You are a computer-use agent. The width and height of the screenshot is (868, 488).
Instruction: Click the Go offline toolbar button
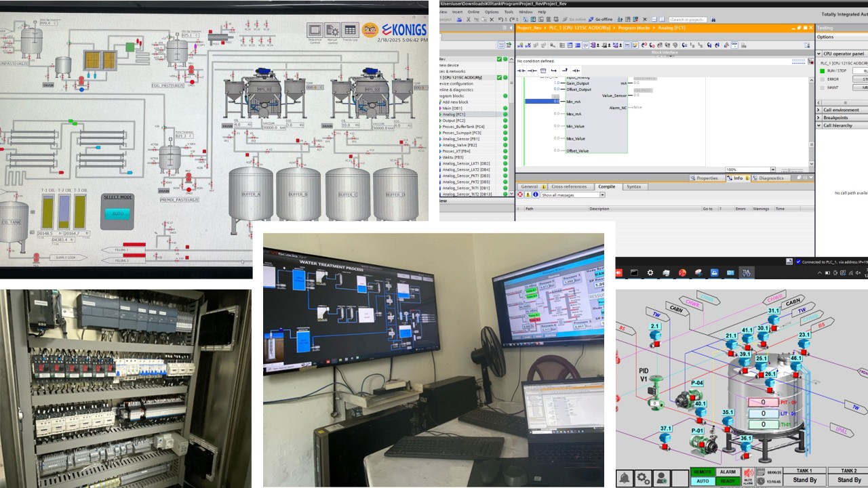click(601, 19)
